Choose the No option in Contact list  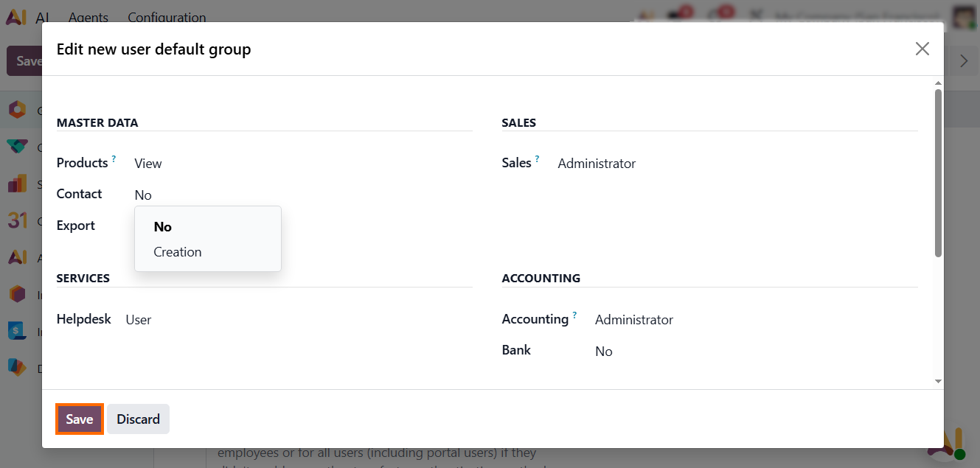[163, 227]
